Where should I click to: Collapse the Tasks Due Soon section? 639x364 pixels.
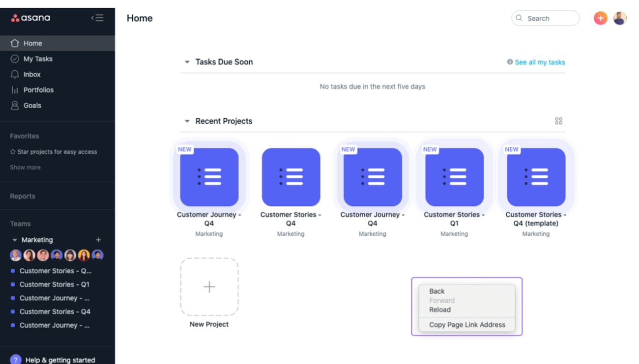click(187, 62)
